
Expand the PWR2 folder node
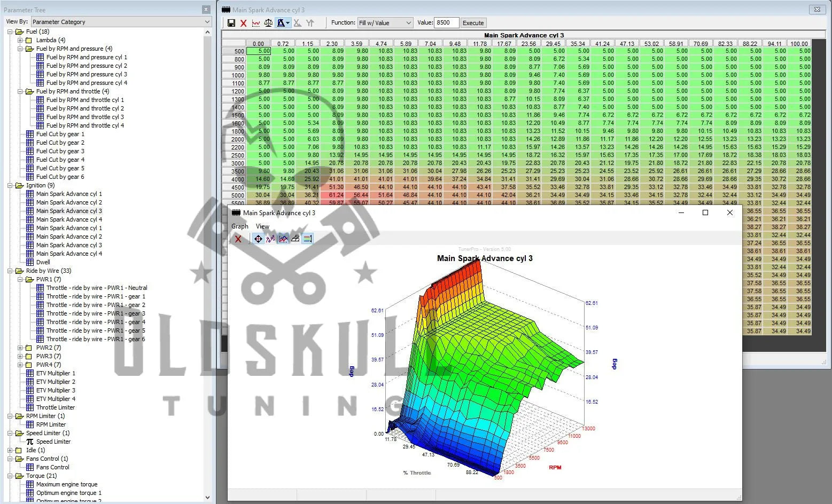tap(20, 348)
